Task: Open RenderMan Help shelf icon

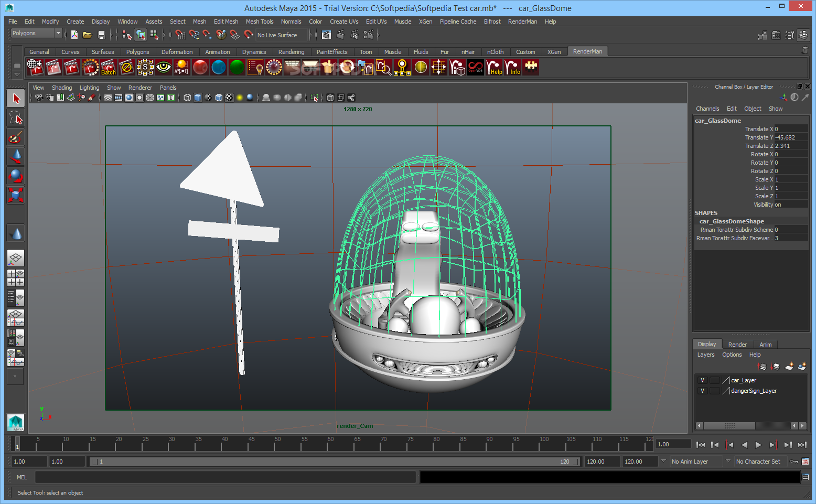Action: [x=494, y=67]
